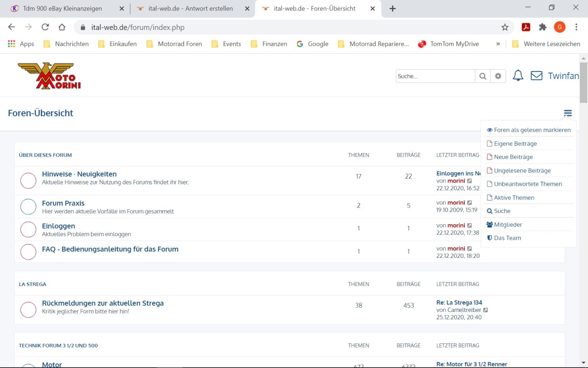This screenshot has height=368, width=588.
Task: Open Finanzen bookmark folder
Action: coord(269,44)
